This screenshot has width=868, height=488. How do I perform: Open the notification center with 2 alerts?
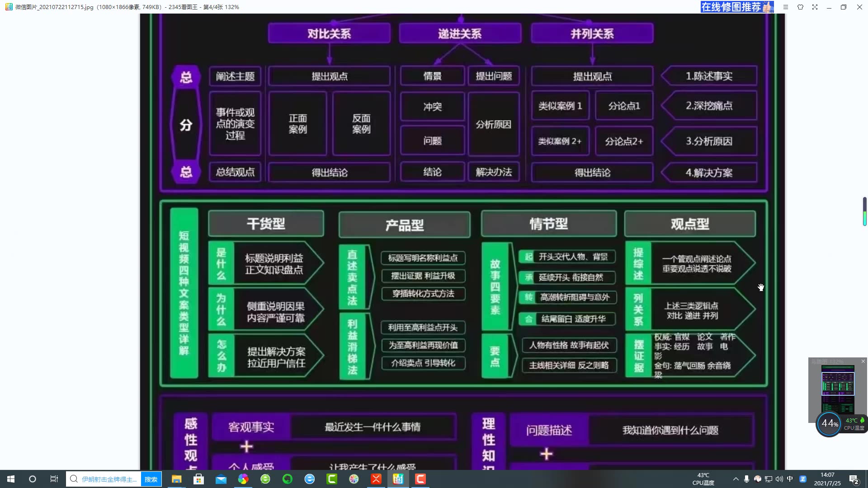[854, 479]
